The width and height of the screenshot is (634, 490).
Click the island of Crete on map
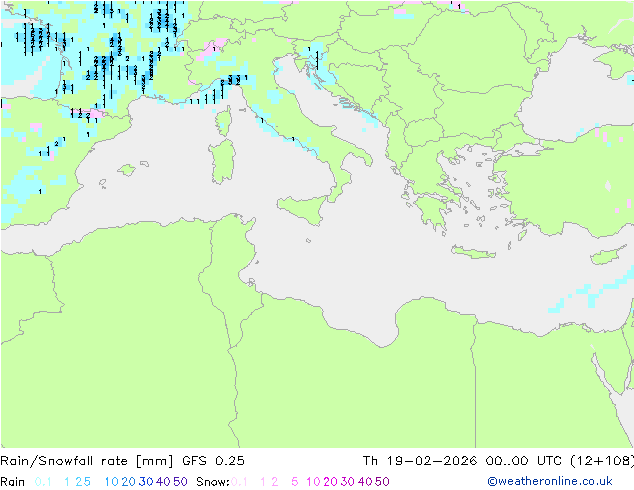pos(473,252)
